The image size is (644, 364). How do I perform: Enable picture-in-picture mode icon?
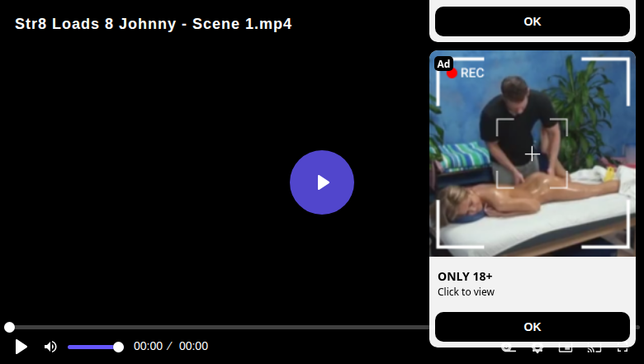point(566,349)
